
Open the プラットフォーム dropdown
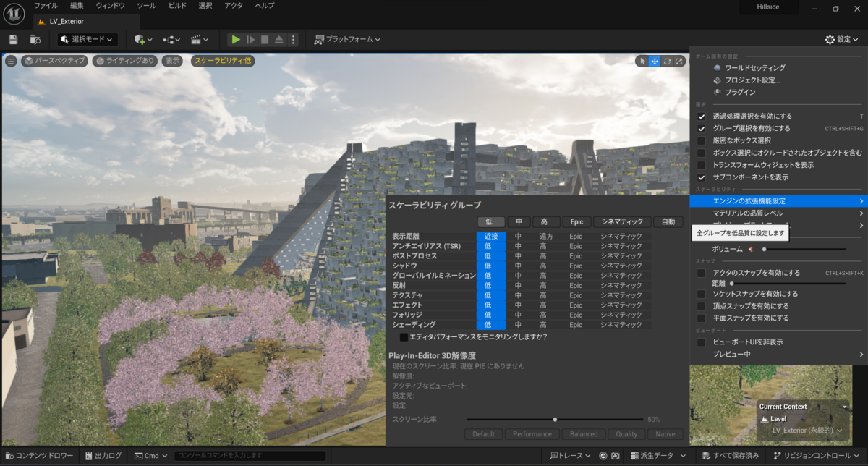pos(347,39)
